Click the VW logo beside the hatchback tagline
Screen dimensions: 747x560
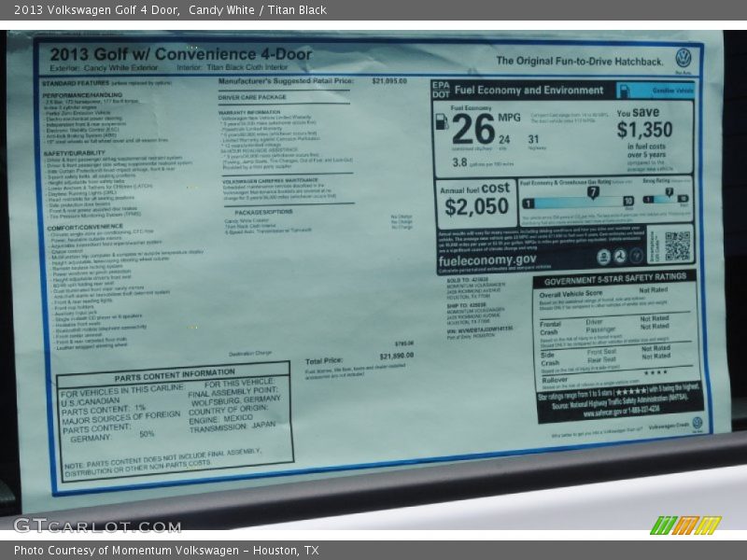tap(684, 58)
